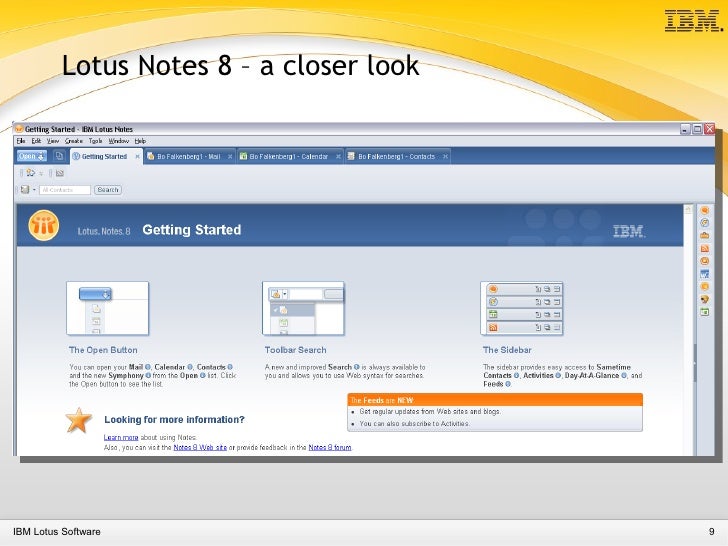Click the info icon next to Sametime Contacts
Viewport: 728px width, 546px height.
click(516, 375)
